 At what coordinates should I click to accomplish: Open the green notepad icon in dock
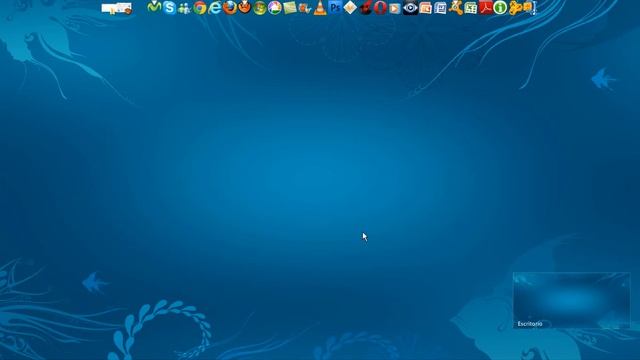point(290,7)
